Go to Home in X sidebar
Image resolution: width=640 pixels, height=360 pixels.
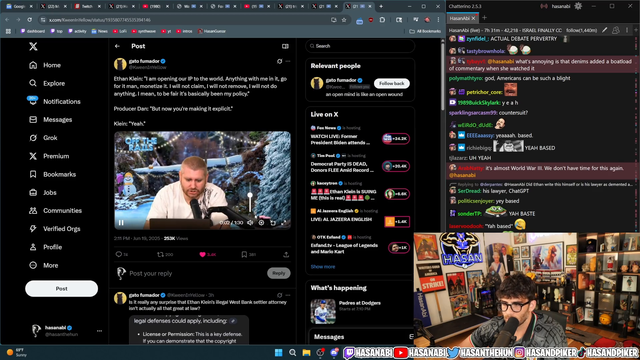tap(45, 65)
